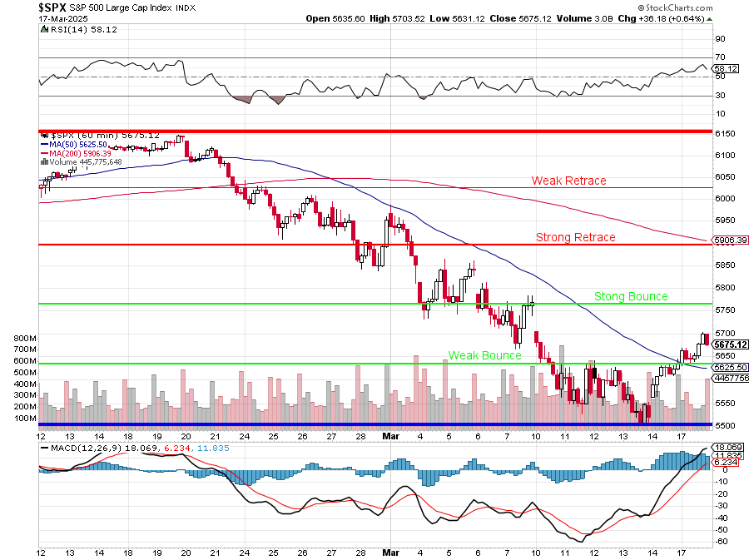Click the blue MA(50) legend line marker

click(x=46, y=144)
